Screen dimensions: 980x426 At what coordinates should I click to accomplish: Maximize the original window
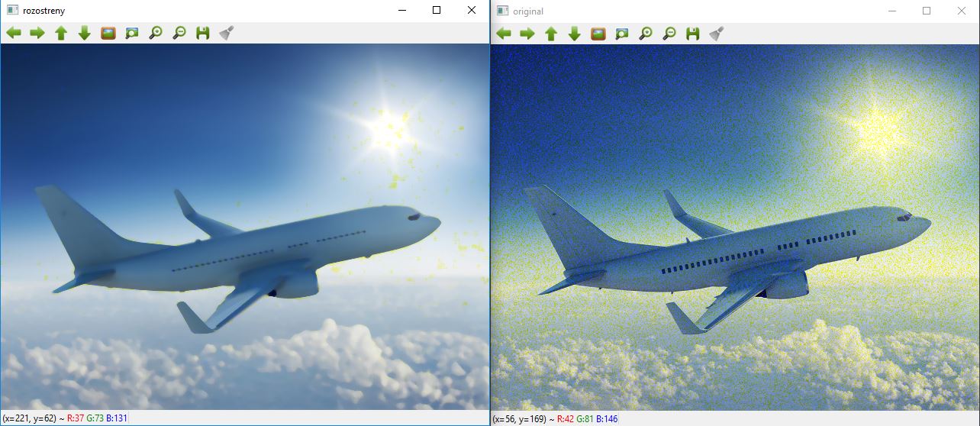click(927, 11)
